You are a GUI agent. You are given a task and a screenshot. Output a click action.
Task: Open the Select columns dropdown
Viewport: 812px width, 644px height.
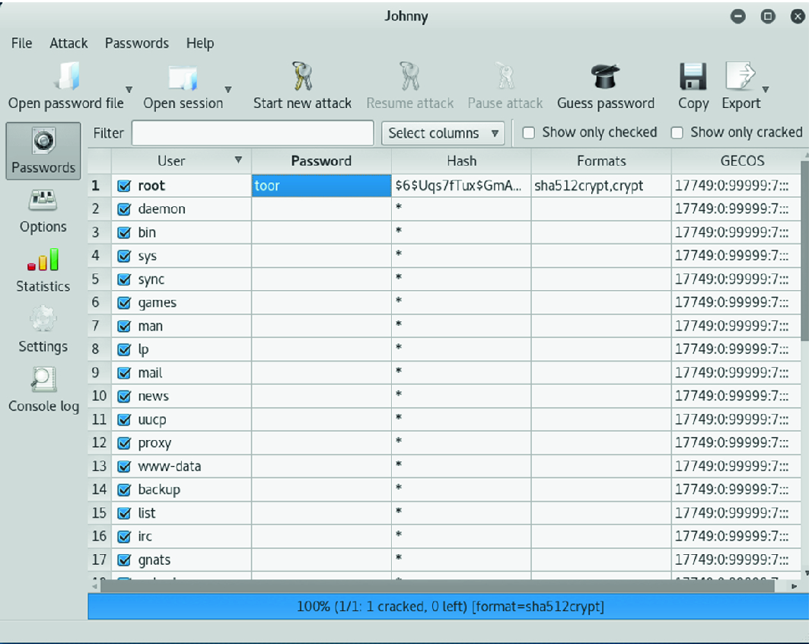click(443, 133)
